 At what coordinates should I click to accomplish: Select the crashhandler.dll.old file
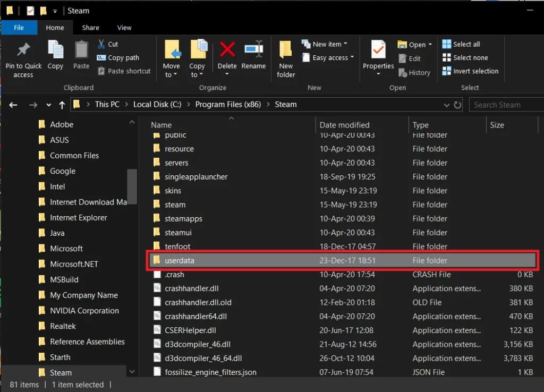point(343,303)
